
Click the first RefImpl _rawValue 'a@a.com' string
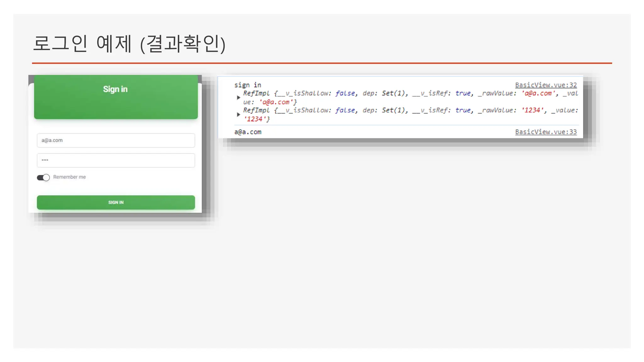tap(538, 93)
